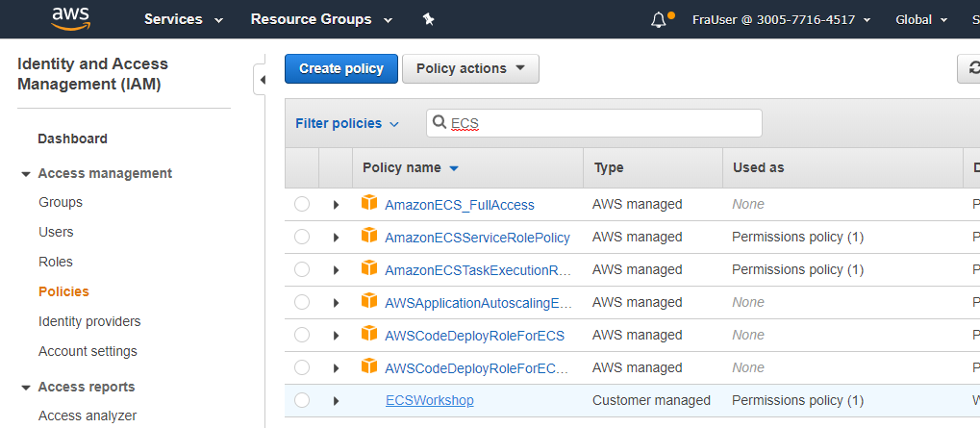Click the search magnifier icon in filter box
Screen dimensions: 980x428
click(440, 123)
